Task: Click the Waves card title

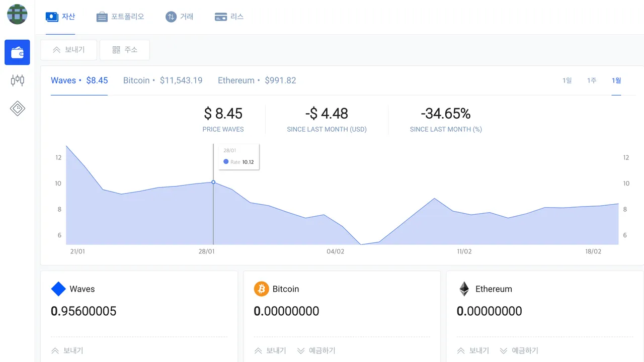Action: (x=82, y=289)
